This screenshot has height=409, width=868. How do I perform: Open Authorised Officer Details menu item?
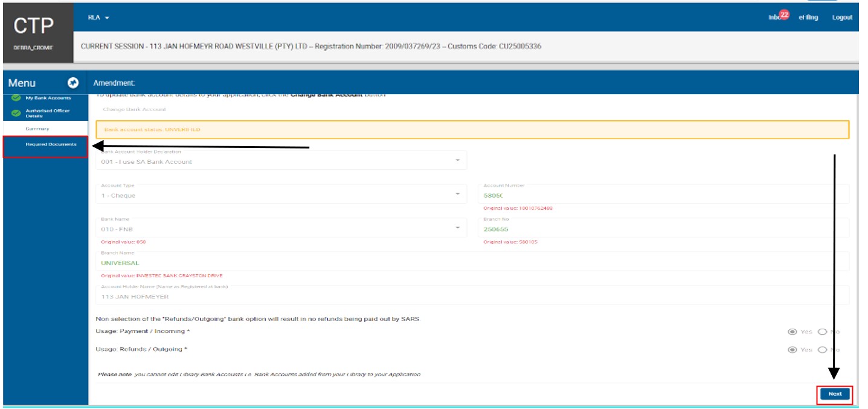[48, 113]
